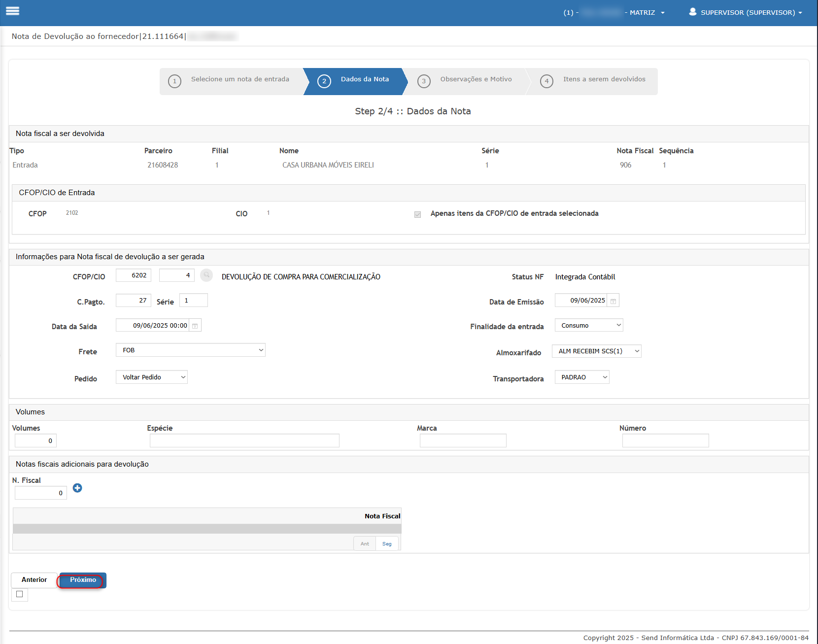Screen dimensions: 818x644
Task: Expand Finalidade da entrada Consumo dropdown
Action: 589,325
